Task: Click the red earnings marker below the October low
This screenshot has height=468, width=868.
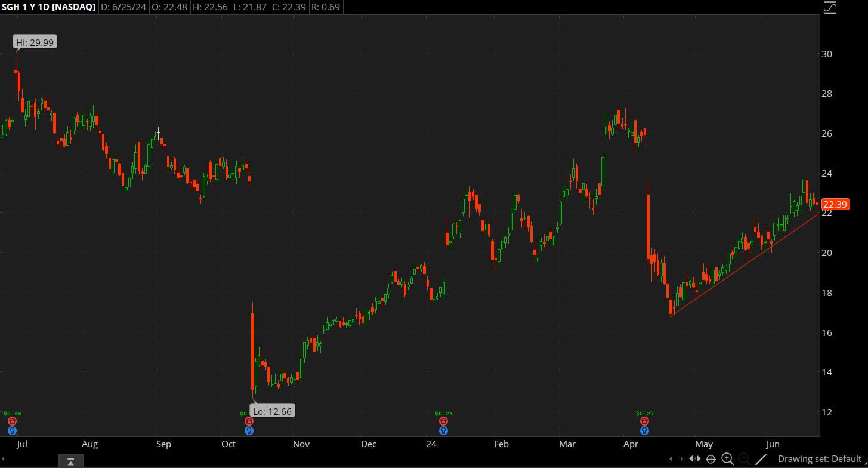Action: click(249, 420)
